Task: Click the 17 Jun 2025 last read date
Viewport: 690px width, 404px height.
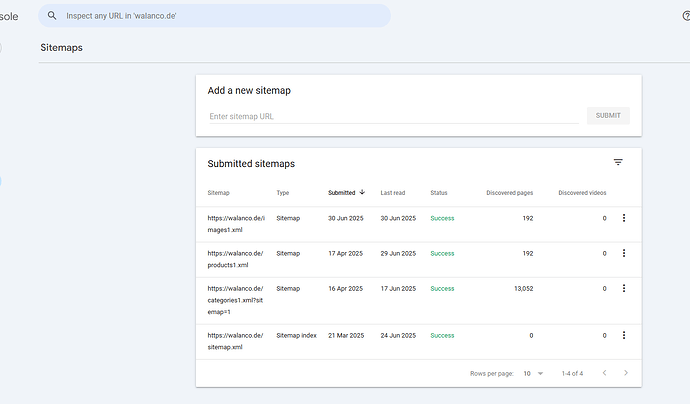Action: [x=398, y=289]
